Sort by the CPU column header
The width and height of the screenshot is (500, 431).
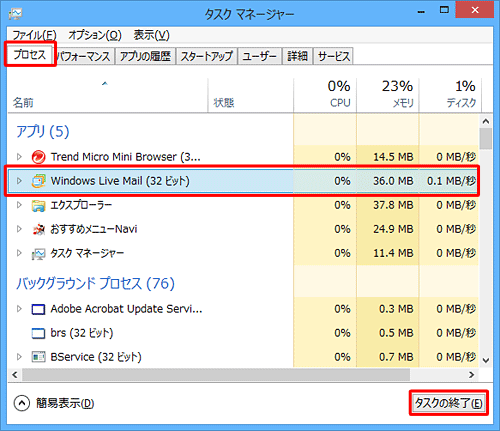[325, 95]
